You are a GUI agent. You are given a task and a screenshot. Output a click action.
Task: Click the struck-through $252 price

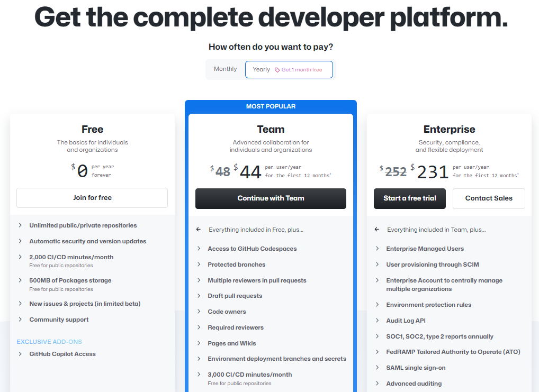pyautogui.click(x=393, y=171)
